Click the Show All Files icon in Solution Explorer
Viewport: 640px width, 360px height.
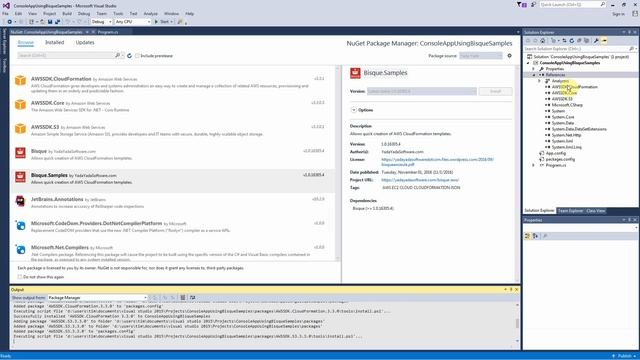click(587, 41)
